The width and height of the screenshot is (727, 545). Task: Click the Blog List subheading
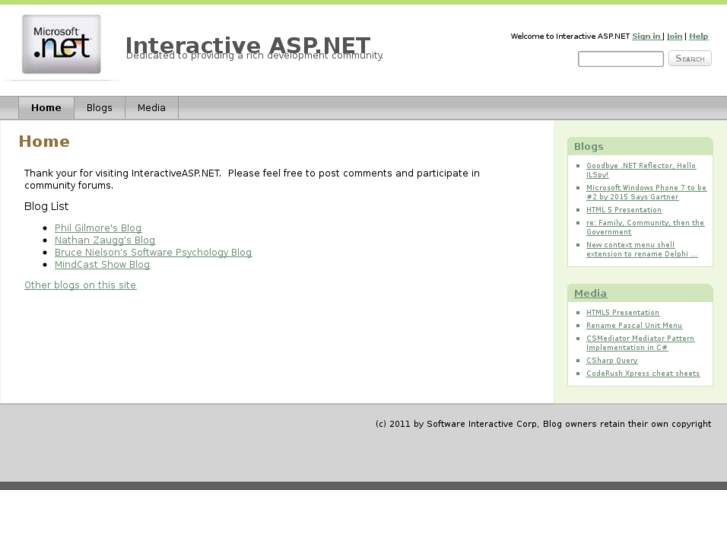(x=46, y=206)
